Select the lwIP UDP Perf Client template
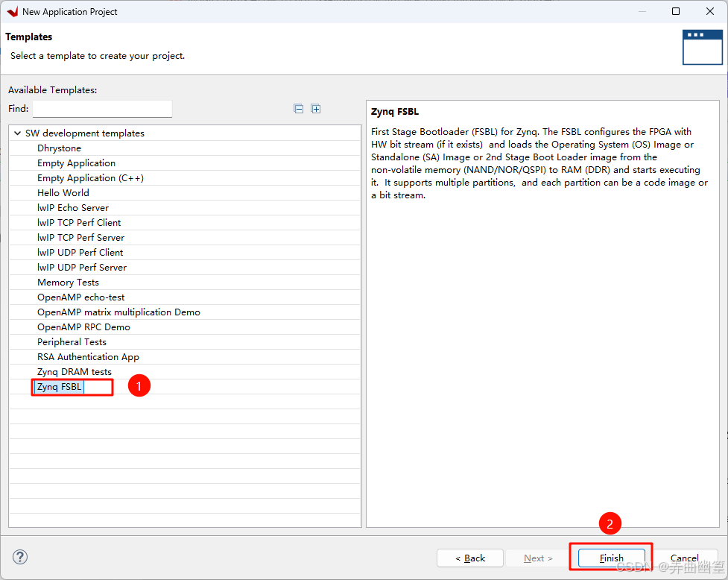 (80, 252)
